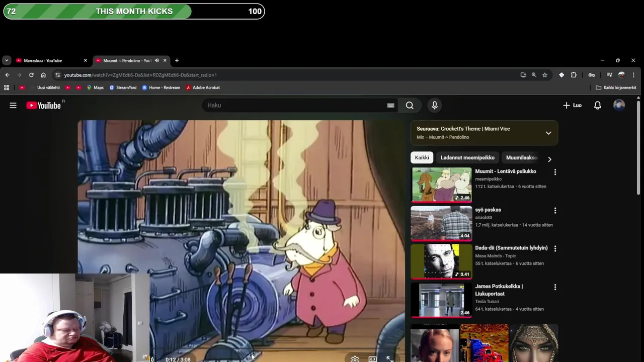
Task: Toggle theater mode on the player
Action: coord(372,359)
